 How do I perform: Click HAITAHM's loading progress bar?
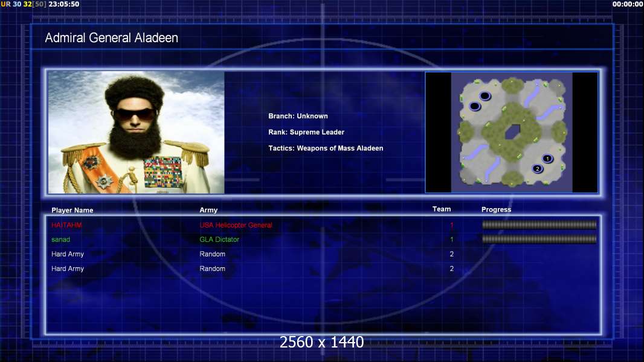[x=539, y=224]
